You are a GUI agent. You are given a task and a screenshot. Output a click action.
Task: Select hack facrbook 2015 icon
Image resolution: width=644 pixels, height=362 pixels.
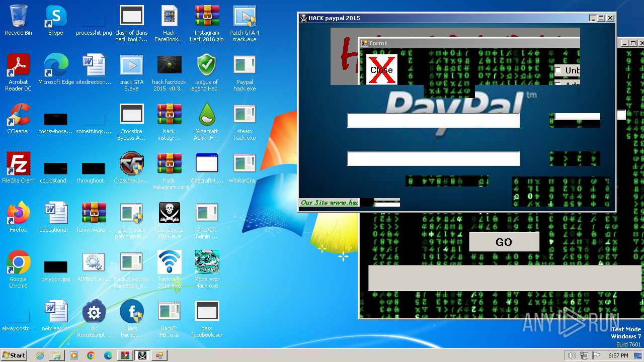point(169,72)
